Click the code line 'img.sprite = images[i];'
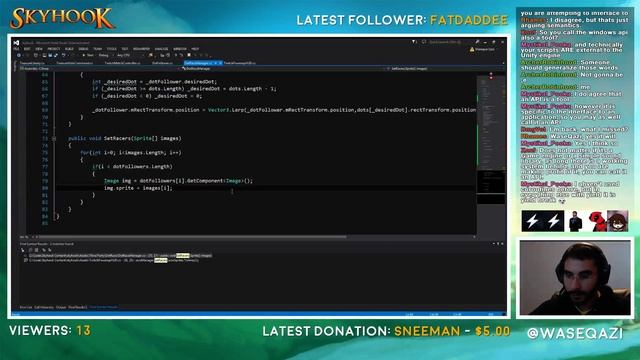 138,188
